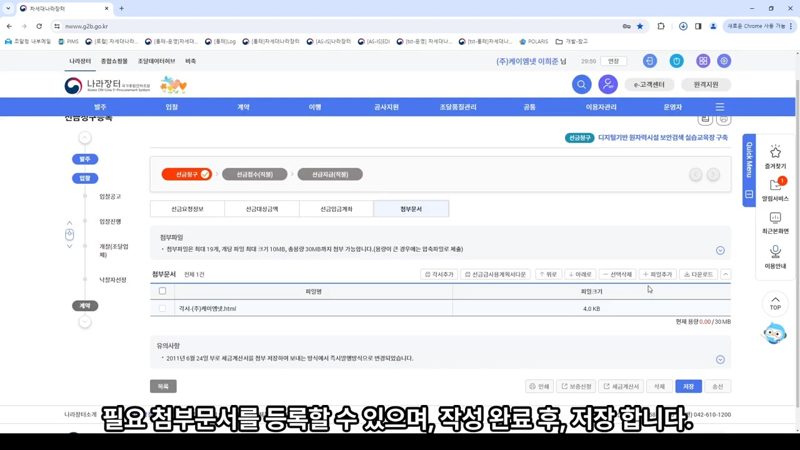Click the small down chevron in left sidebar
This screenshot has height=450, width=800.
pyautogui.click(x=69, y=246)
